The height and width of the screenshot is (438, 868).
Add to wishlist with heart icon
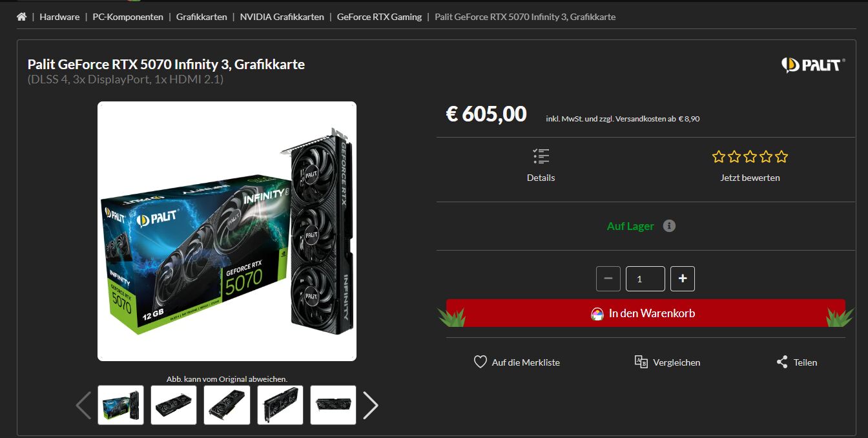coord(480,362)
